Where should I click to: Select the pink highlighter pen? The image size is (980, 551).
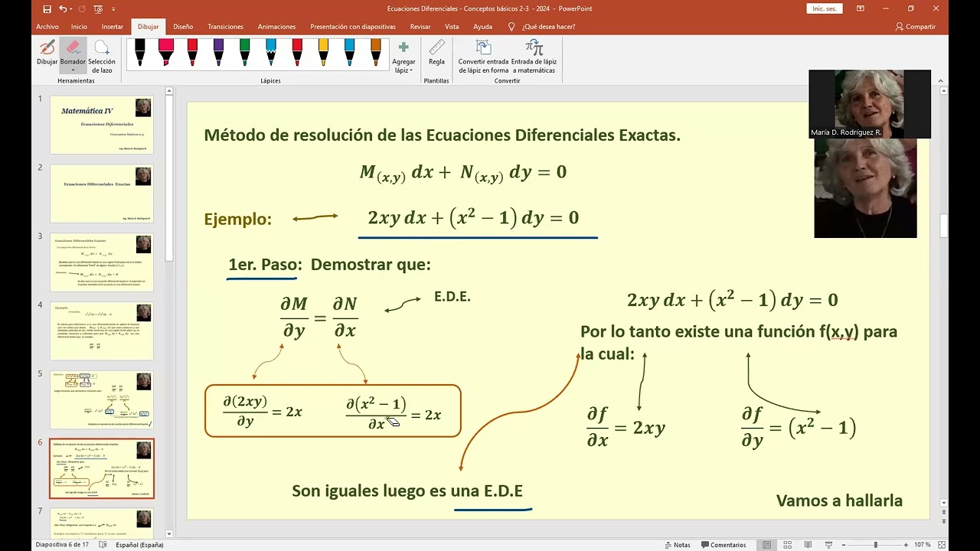point(165,52)
